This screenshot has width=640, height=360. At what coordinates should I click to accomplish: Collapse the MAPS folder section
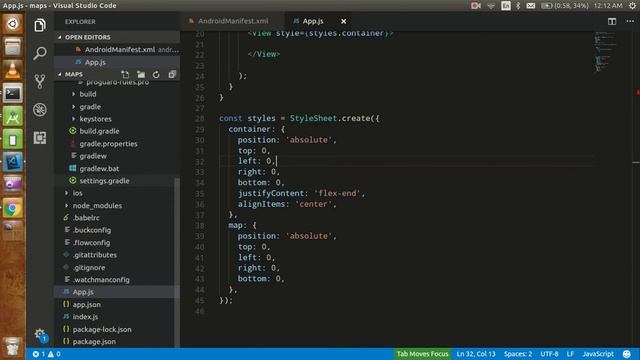click(x=73, y=74)
